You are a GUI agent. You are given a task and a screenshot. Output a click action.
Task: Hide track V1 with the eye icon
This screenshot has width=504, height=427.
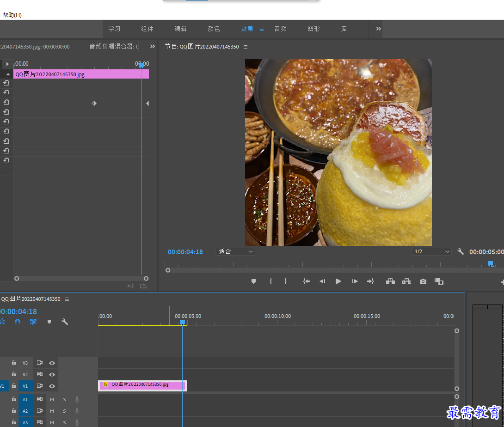(52, 386)
